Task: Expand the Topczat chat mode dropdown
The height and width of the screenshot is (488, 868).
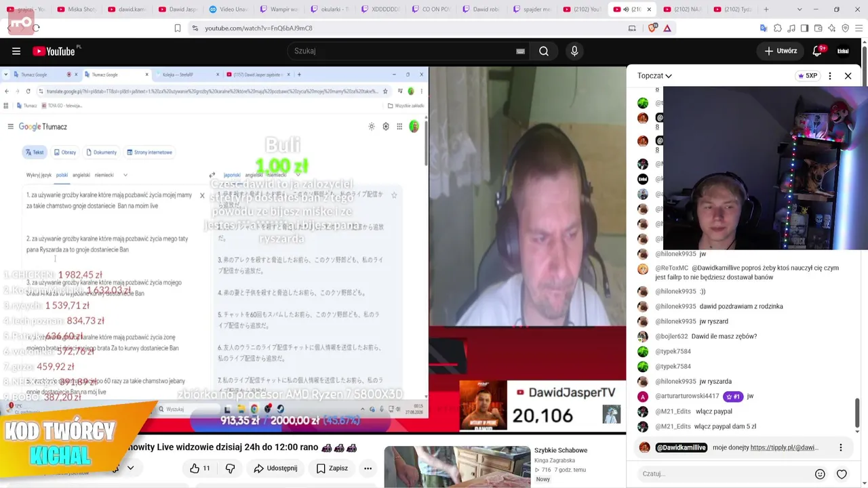Action: (x=654, y=76)
